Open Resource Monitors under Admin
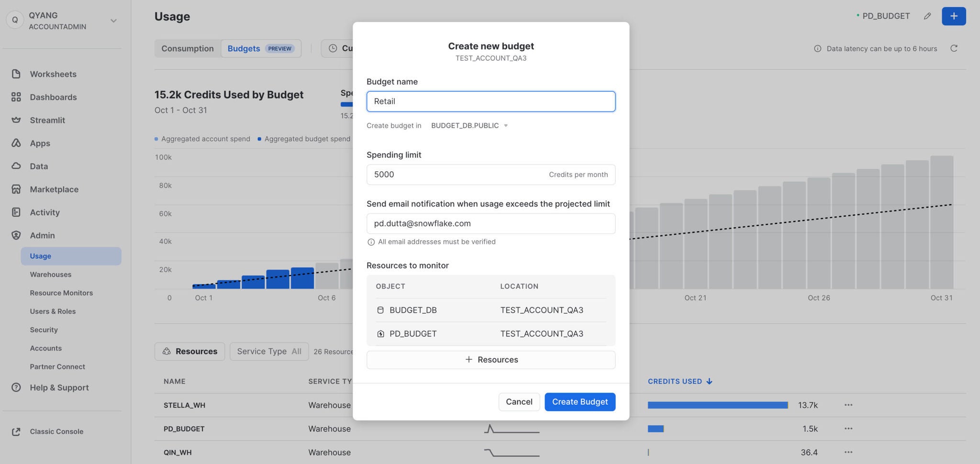 [61, 293]
